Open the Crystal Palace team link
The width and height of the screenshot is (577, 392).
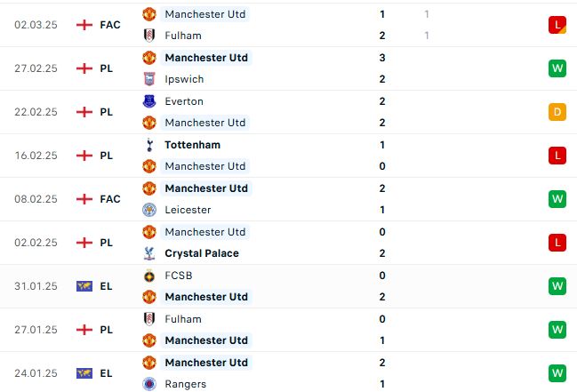(202, 253)
